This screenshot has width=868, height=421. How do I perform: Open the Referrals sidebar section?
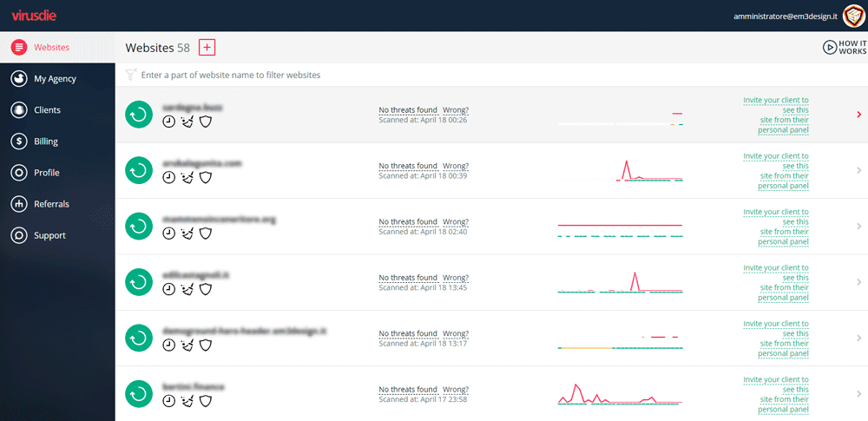[x=51, y=204]
